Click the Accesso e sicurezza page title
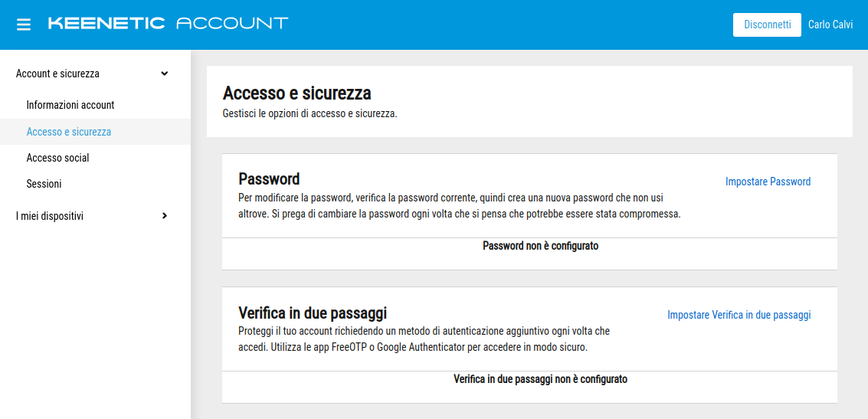The height and width of the screenshot is (419, 868). (x=296, y=93)
